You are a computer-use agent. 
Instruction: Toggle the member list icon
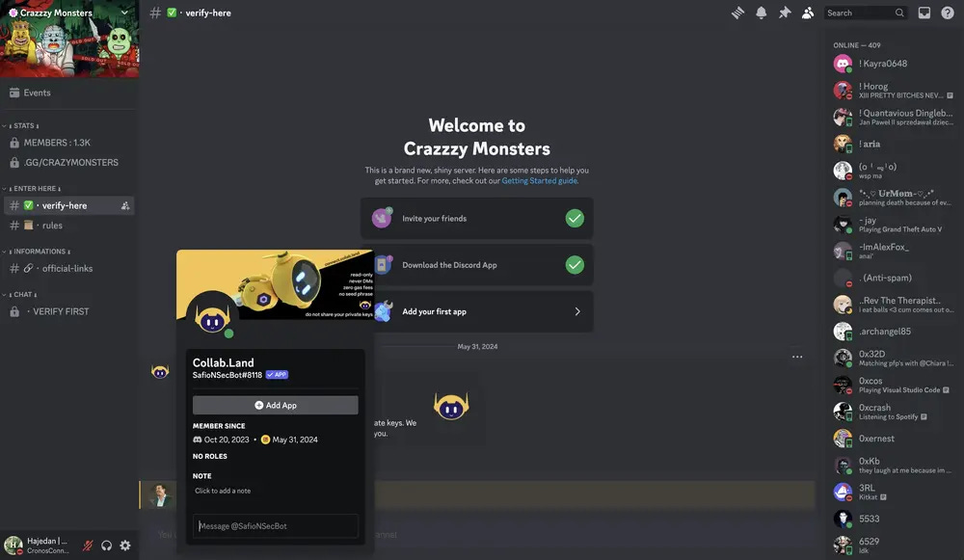tap(808, 13)
